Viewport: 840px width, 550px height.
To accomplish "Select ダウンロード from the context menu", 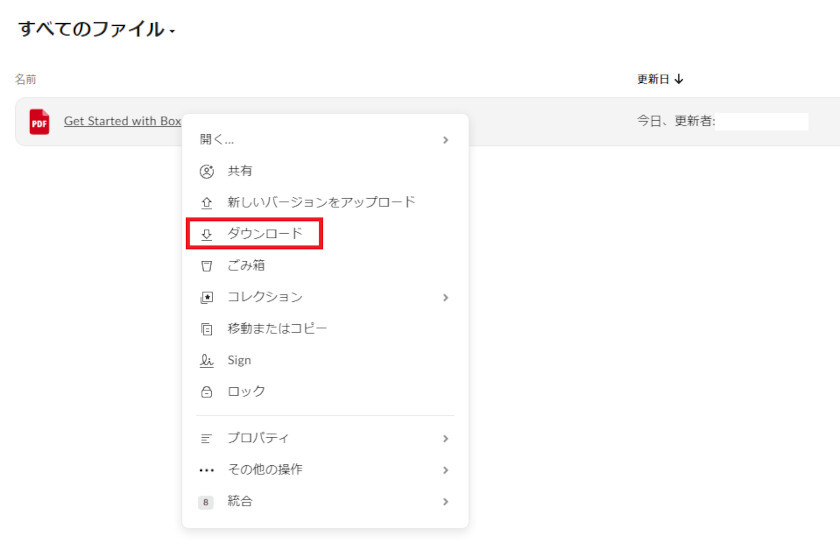I will coord(265,234).
